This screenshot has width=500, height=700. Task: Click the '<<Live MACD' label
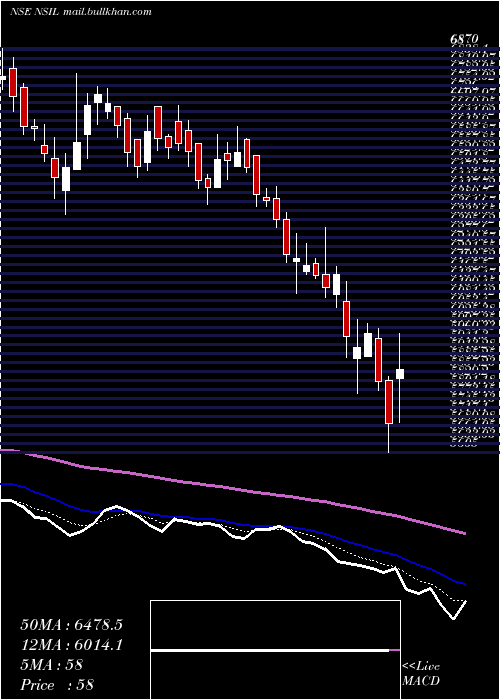pyautogui.click(x=421, y=674)
